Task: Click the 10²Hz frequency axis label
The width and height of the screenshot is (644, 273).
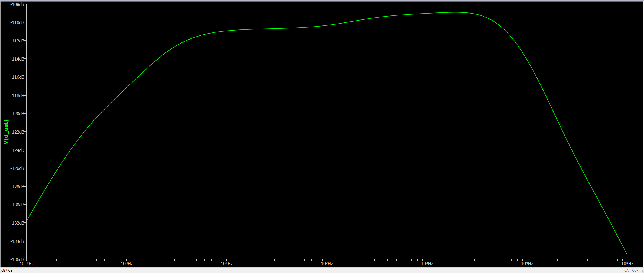Action: pos(327,264)
